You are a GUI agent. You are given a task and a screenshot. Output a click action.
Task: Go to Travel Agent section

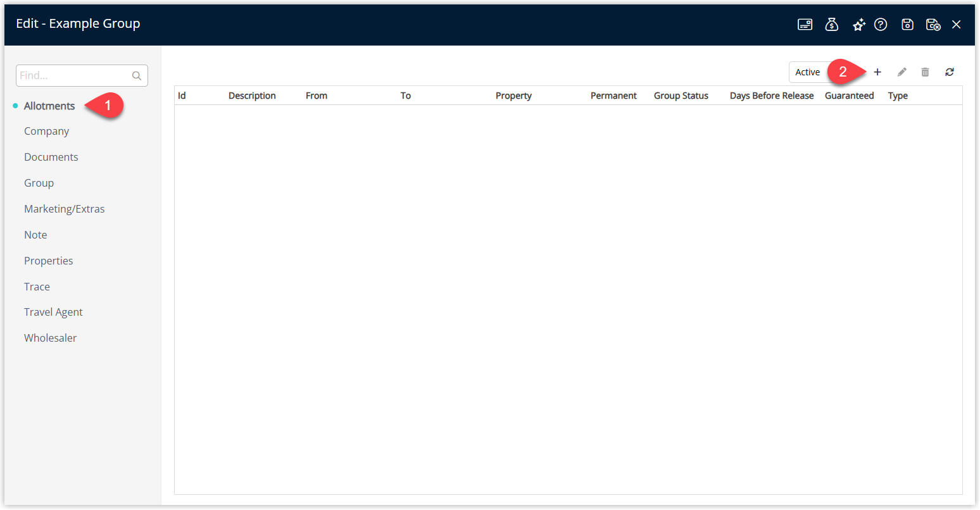pos(53,312)
